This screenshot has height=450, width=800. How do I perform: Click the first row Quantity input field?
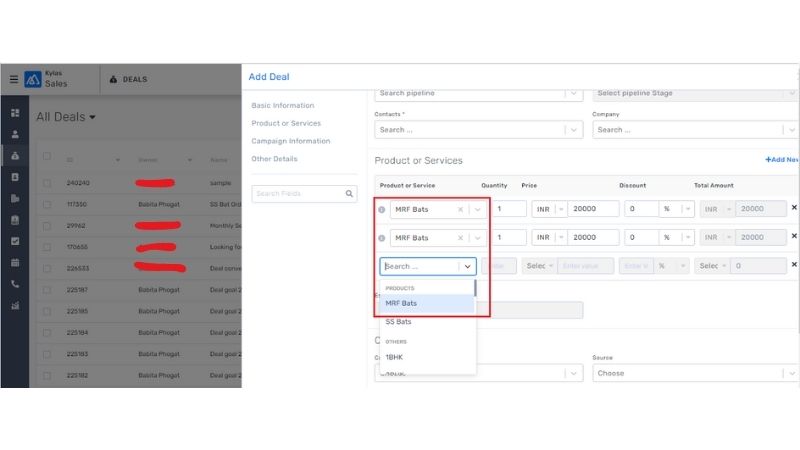pos(509,209)
